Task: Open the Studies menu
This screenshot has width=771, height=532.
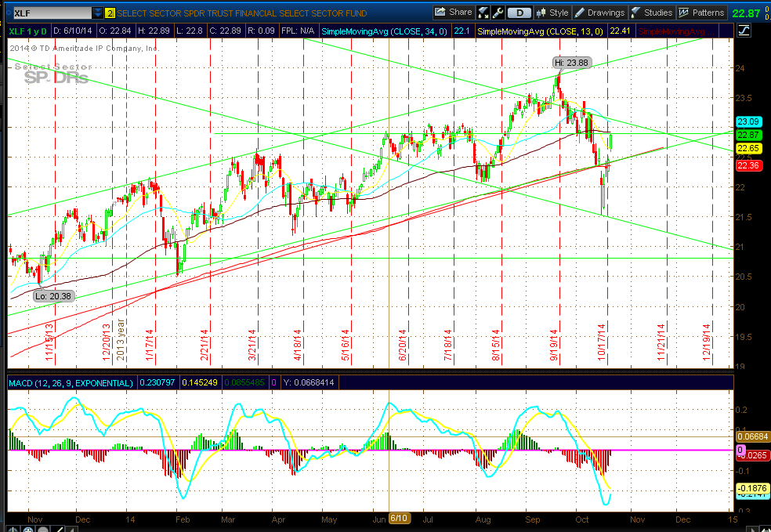Action: pyautogui.click(x=657, y=13)
